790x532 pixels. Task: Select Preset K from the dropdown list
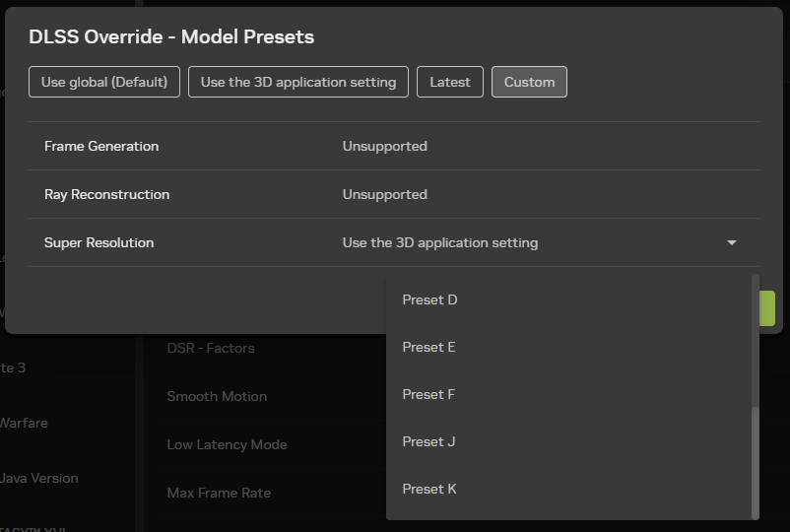tap(429, 489)
